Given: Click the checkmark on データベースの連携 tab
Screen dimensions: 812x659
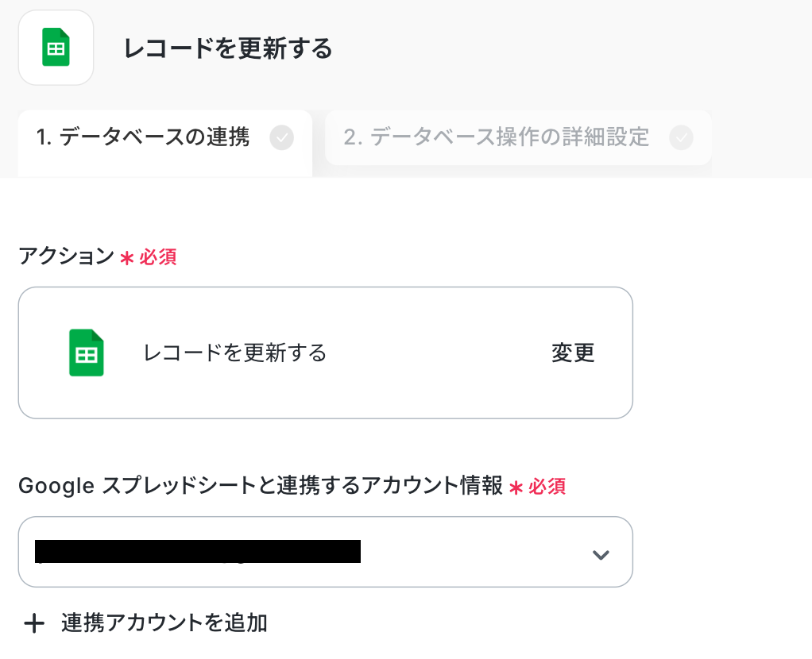Looking at the screenshot, I should click(x=281, y=138).
